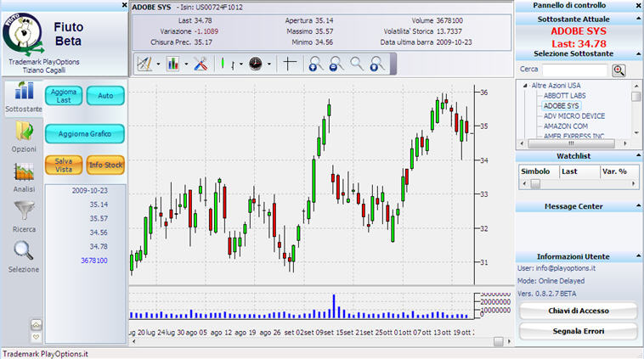
Task: Click the red ADOBE SYS current underlying label
Action: point(579,31)
